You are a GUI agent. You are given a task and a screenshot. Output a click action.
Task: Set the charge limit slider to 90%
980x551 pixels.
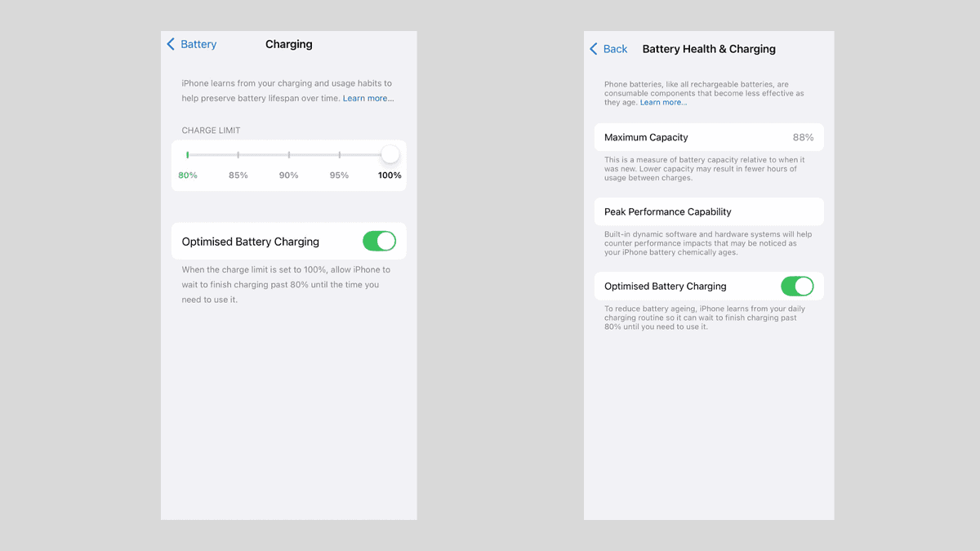[x=288, y=154]
